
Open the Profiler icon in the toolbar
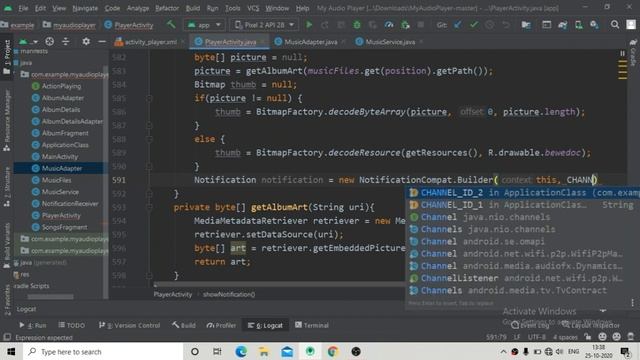tap(389, 25)
